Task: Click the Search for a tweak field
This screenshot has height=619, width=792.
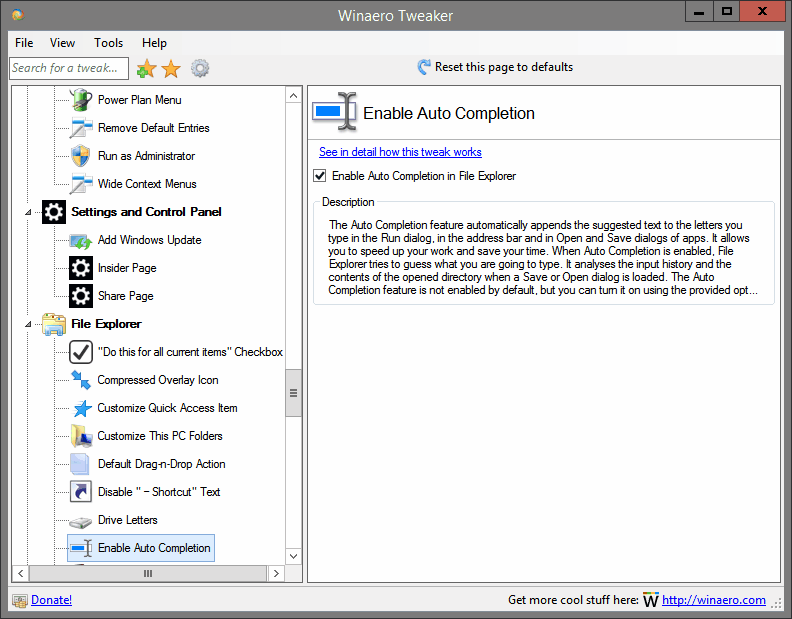Action: pos(69,68)
